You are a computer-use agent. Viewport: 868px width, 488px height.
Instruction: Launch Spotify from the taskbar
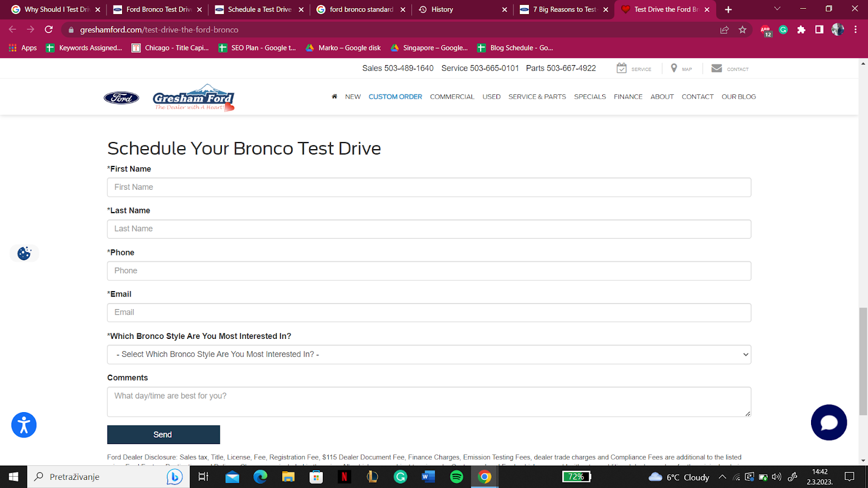(x=457, y=477)
